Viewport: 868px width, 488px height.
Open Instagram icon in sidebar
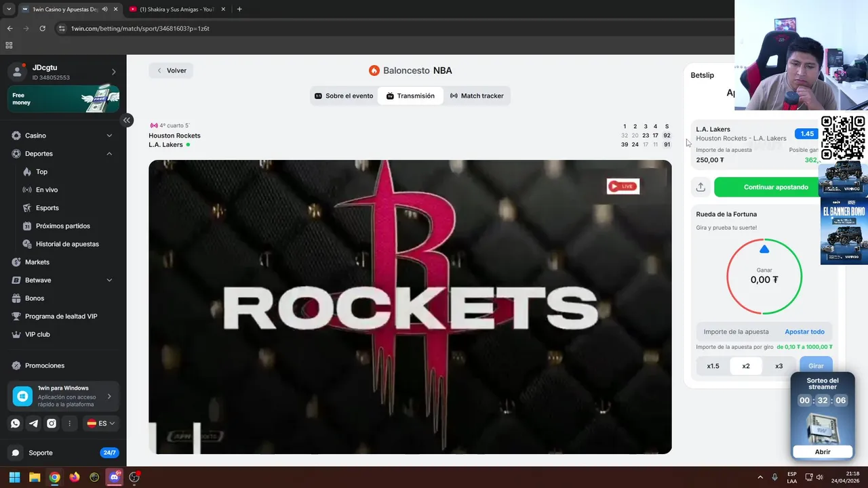[52, 423]
